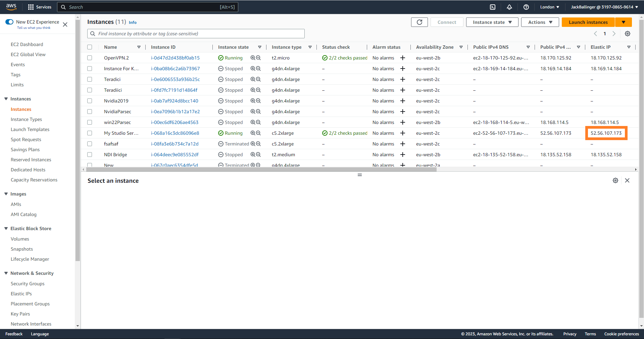Grab the split panel resize handle

coord(360,175)
